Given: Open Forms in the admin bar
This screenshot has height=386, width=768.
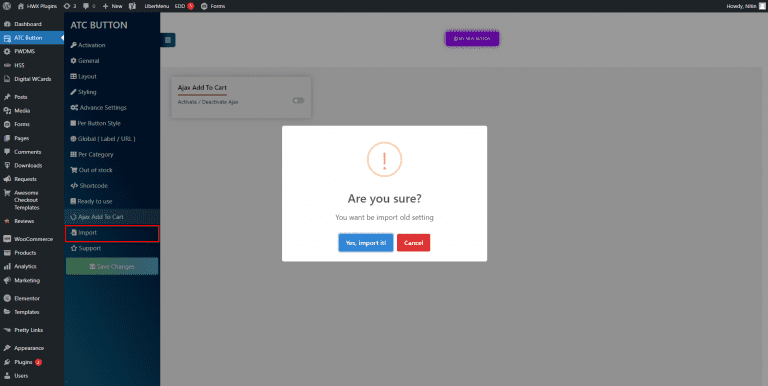Looking at the screenshot, I should click(213, 6).
